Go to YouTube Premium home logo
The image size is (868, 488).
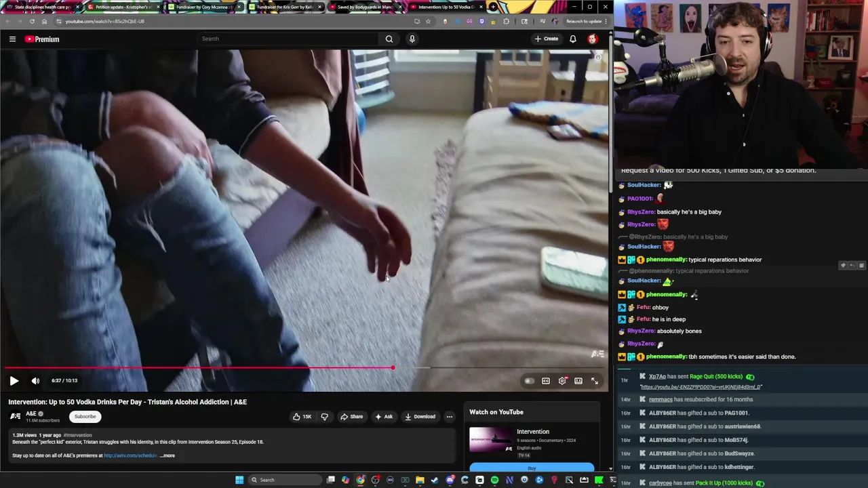(42, 39)
